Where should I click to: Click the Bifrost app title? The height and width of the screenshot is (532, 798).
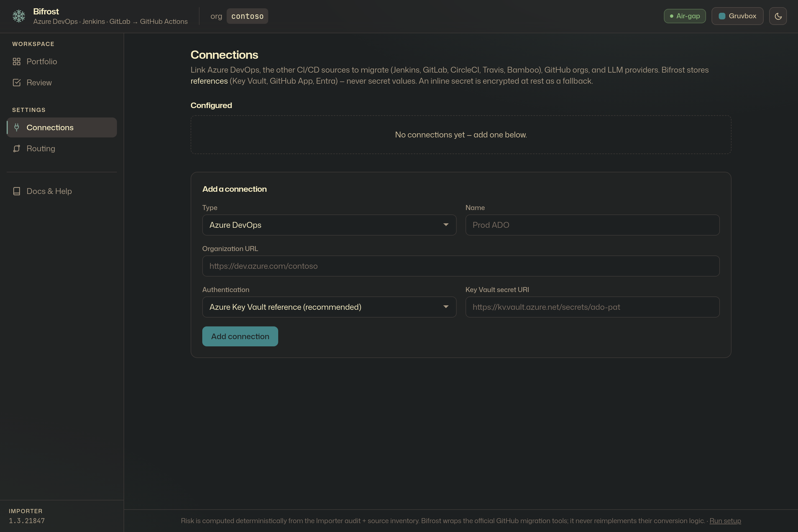(46, 12)
